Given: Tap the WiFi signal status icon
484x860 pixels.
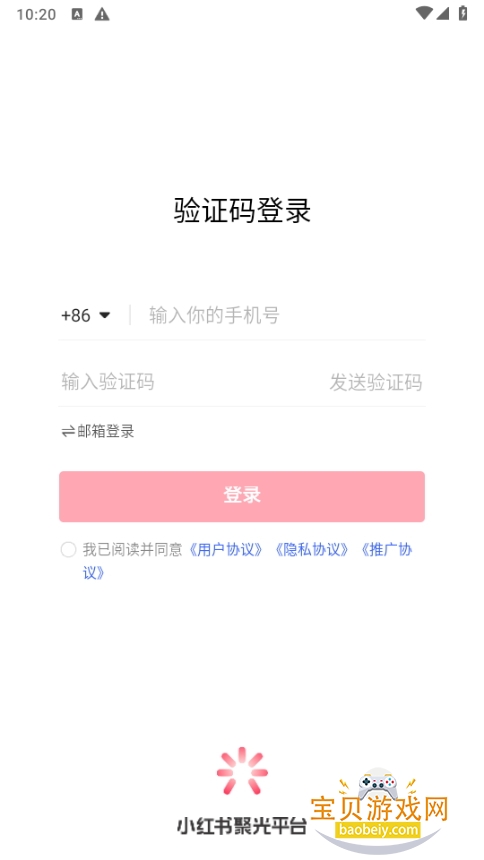Looking at the screenshot, I should (423, 14).
